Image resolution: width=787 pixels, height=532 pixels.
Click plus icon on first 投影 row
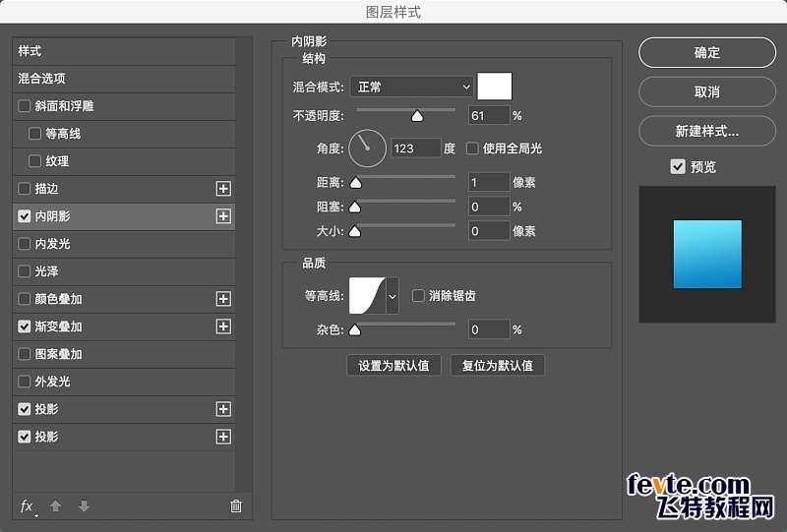tap(223, 409)
